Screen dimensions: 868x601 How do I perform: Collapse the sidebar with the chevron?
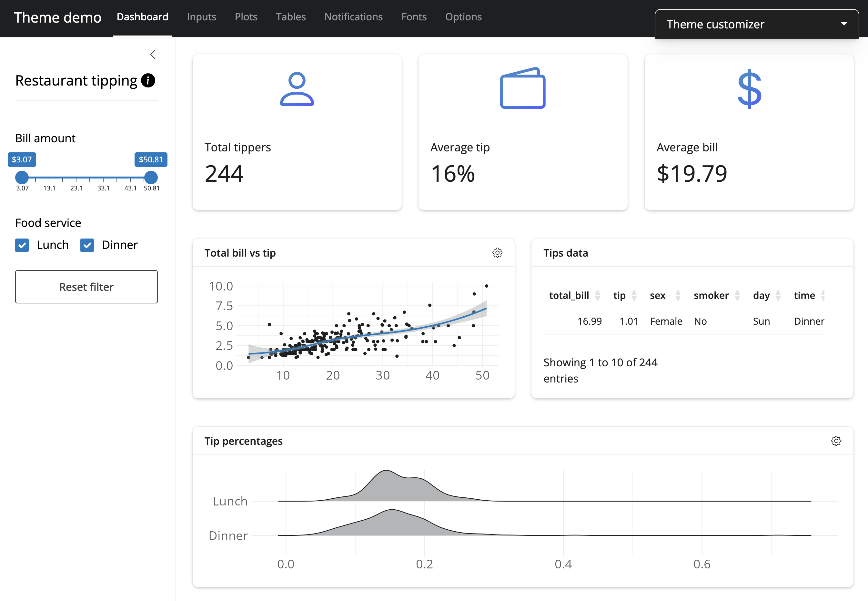coord(153,55)
